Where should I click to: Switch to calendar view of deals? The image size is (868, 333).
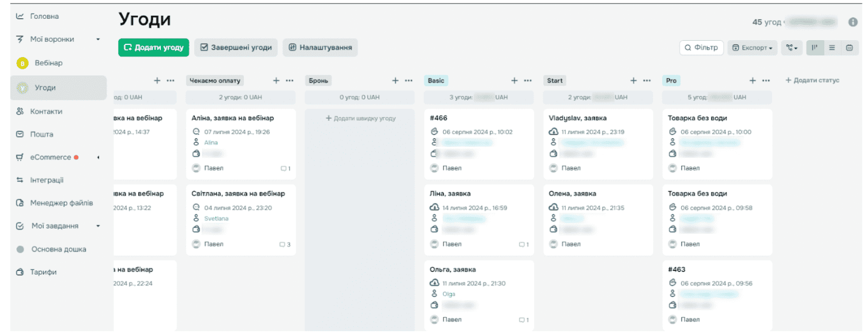point(849,47)
